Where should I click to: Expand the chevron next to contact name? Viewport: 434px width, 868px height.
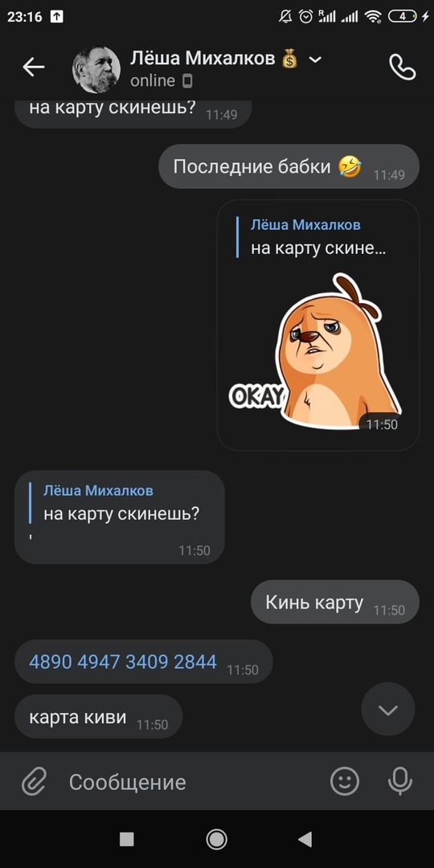[x=315, y=59]
